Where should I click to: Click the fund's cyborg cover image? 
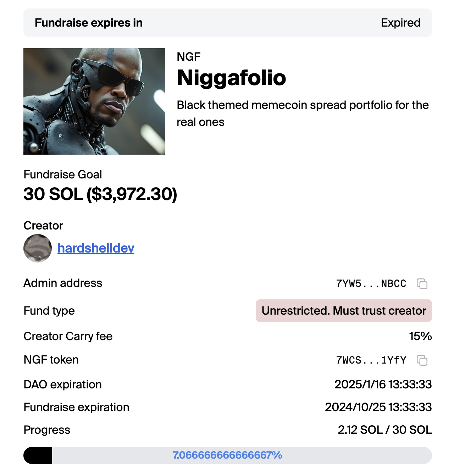(94, 101)
